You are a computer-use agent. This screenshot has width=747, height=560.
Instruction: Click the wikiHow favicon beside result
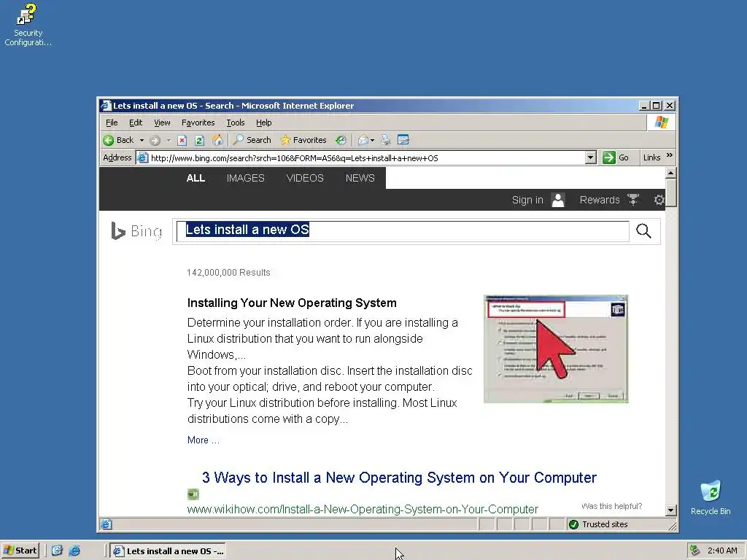coord(193,494)
